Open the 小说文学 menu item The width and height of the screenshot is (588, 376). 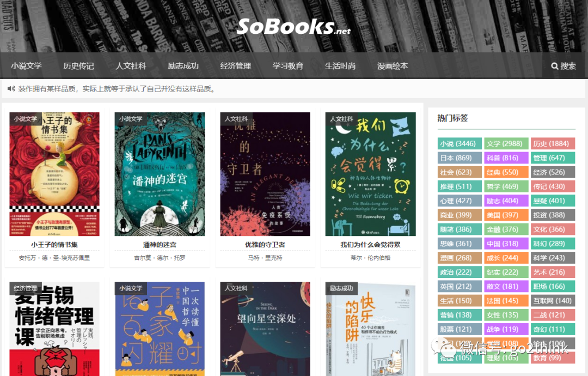[26, 66]
